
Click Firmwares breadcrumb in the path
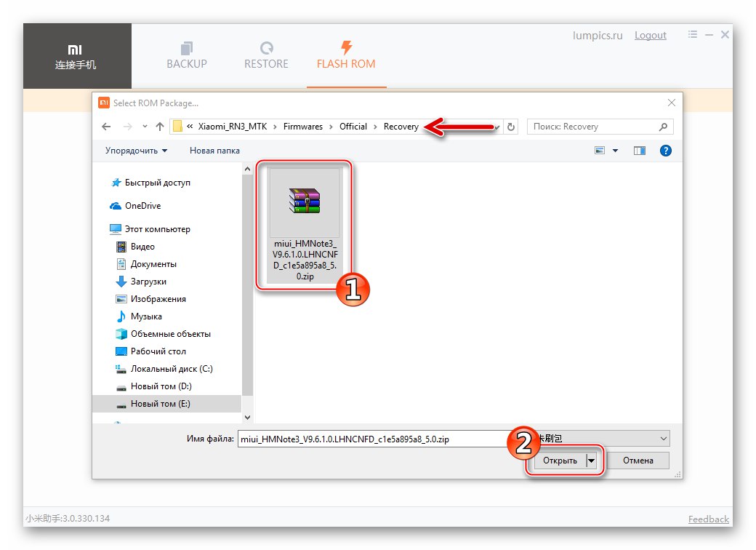coord(303,127)
